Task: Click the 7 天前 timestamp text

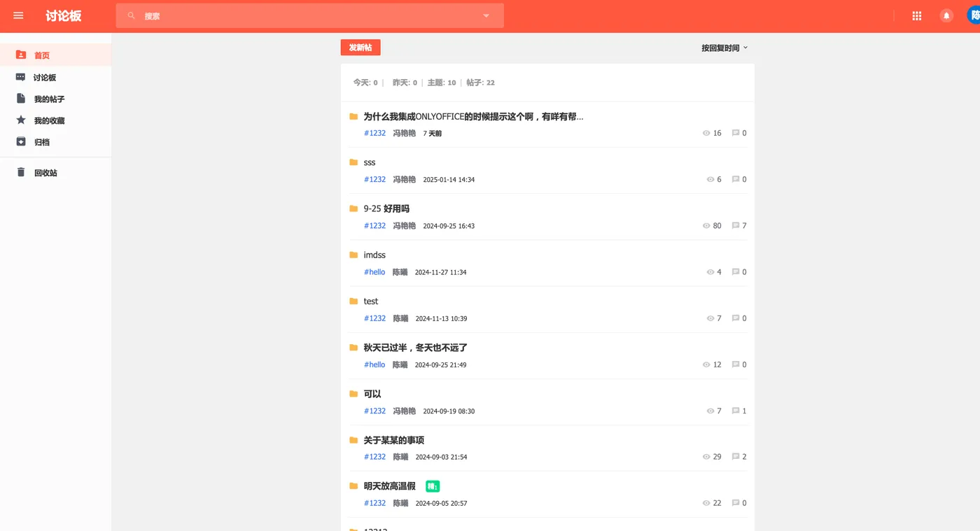Action: click(x=433, y=133)
